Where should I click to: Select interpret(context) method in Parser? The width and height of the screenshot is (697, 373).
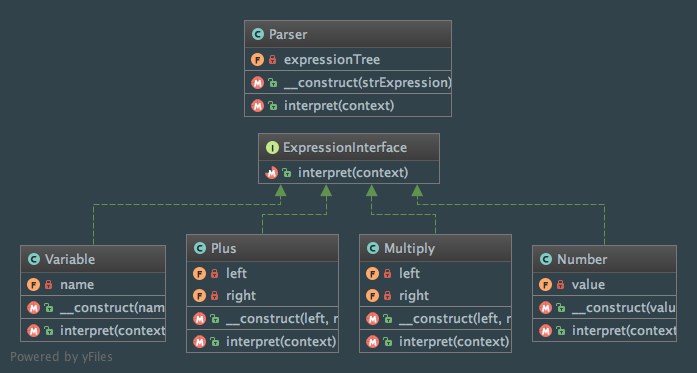(x=348, y=105)
